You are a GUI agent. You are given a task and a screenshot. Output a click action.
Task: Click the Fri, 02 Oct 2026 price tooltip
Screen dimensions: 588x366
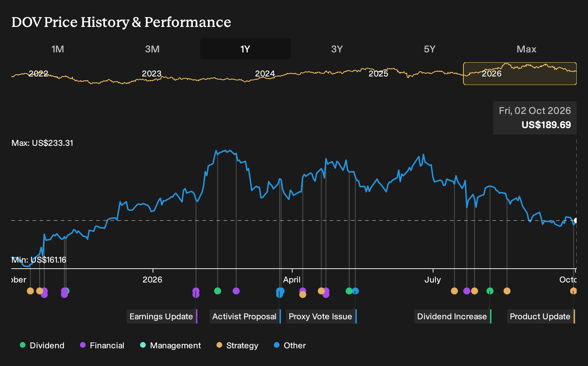(x=535, y=118)
